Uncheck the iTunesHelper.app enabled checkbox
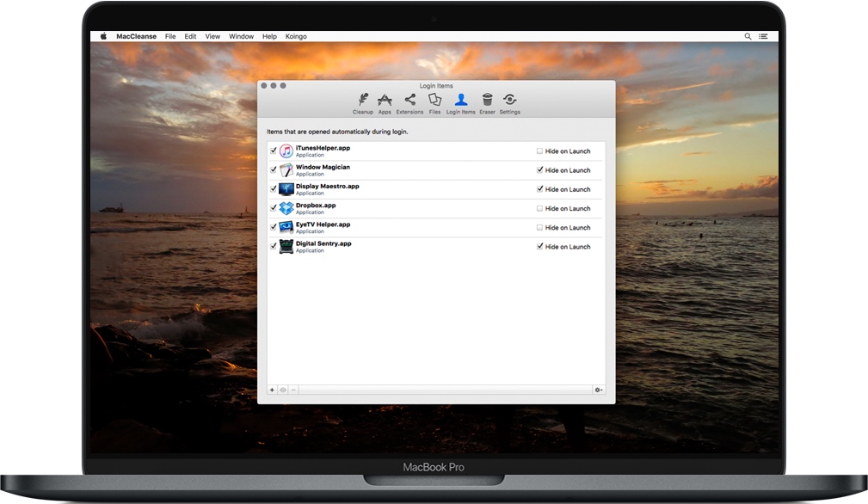 tap(274, 151)
